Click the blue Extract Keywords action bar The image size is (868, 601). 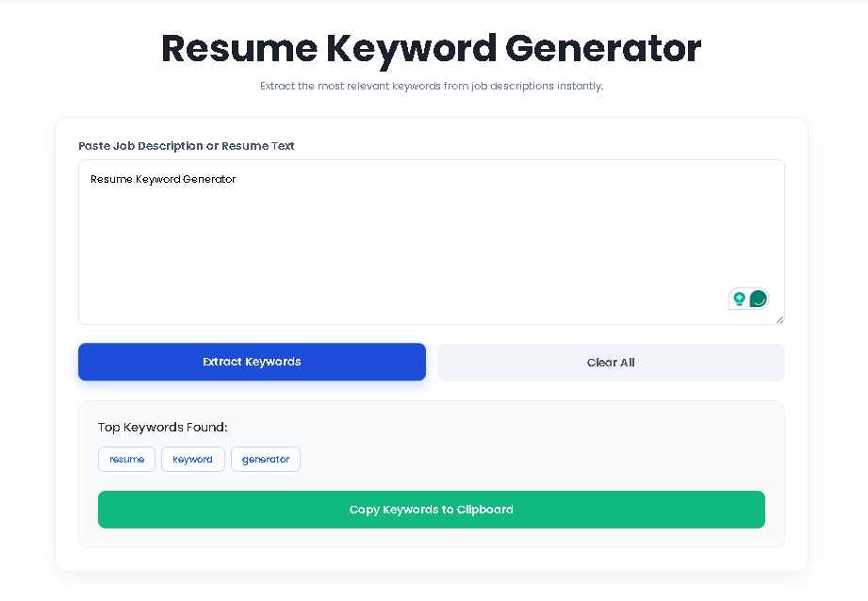tap(252, 362)
